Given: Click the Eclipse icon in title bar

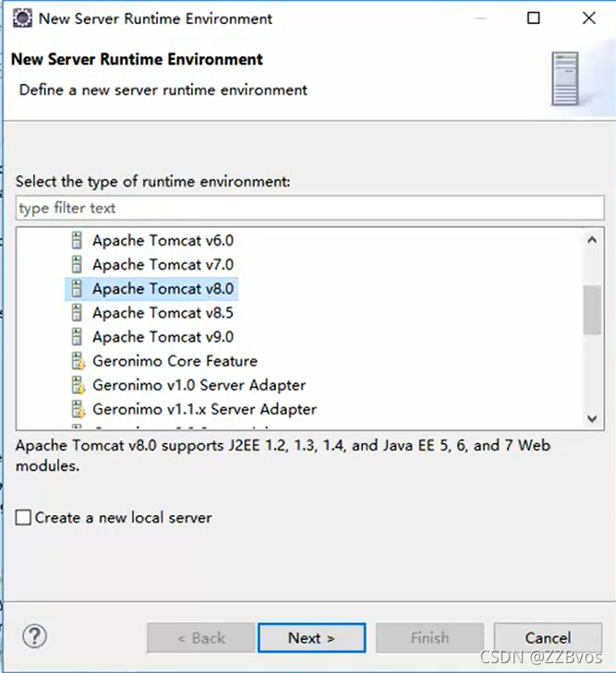Looking at the screenshot, I should (22, 19).
